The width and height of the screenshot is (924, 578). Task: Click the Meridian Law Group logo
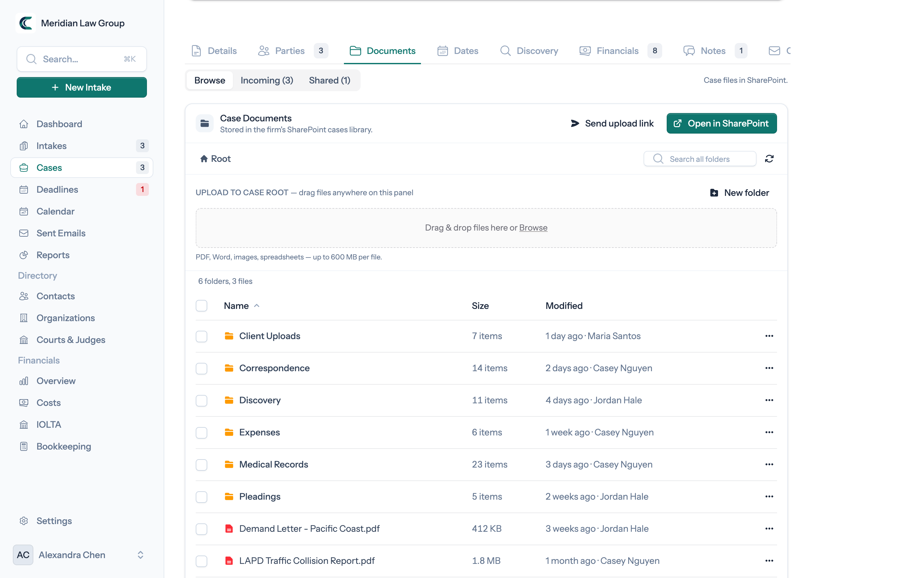(26, 23)
